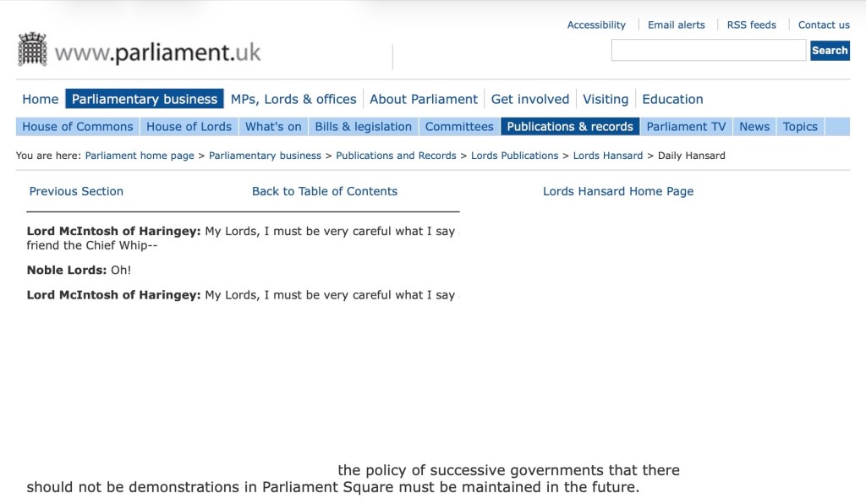The height and width of the screenshot is (504, 866).
Task: Open the Accessibility link
Action: coord(596,25)
